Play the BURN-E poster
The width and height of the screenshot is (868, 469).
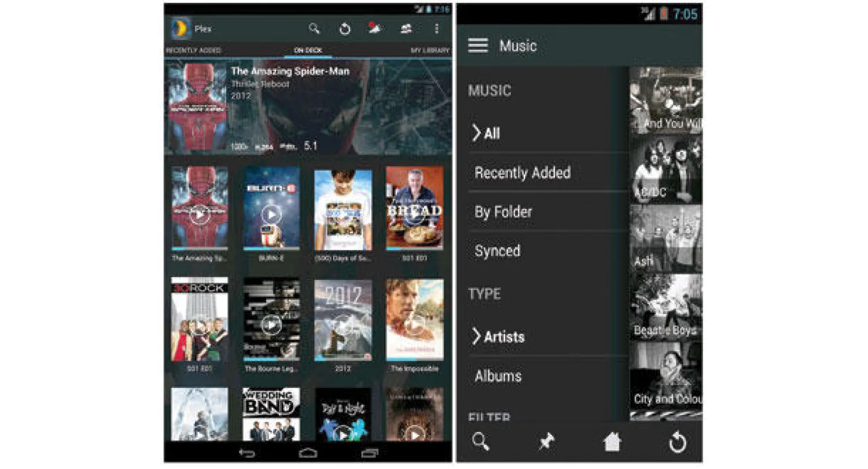tap(271, 208)
